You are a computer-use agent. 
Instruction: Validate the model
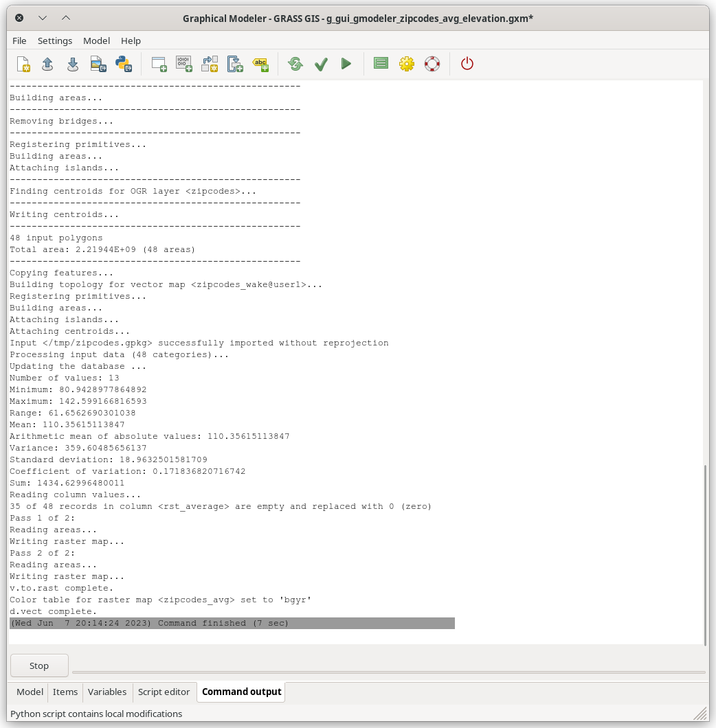pos(321,64)
